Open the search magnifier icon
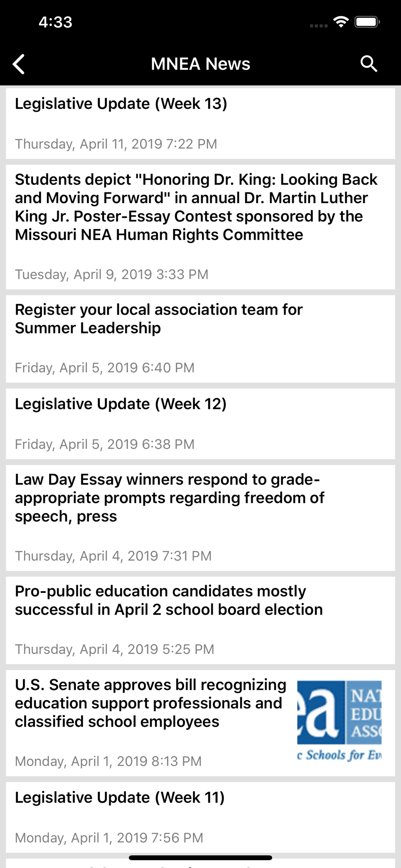 coord(368,64)
